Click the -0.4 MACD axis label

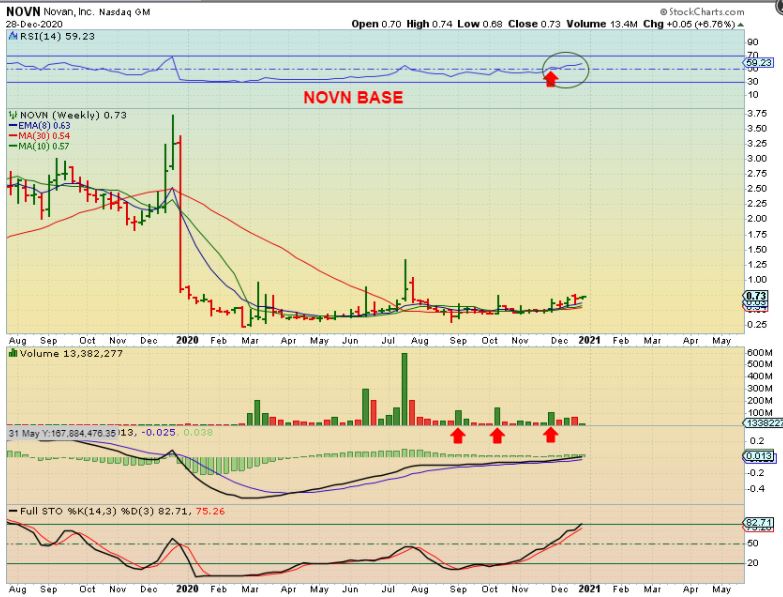[x=756, y=489]
